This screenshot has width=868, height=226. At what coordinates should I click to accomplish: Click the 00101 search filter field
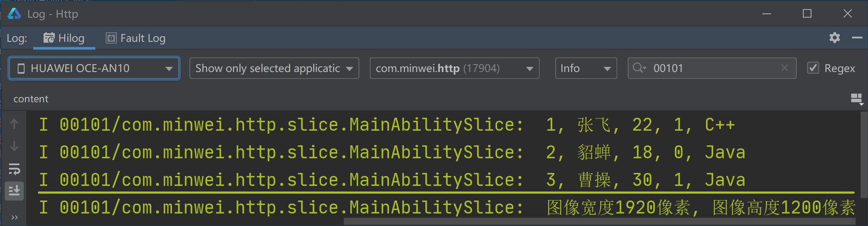click(x=712, y=68)
